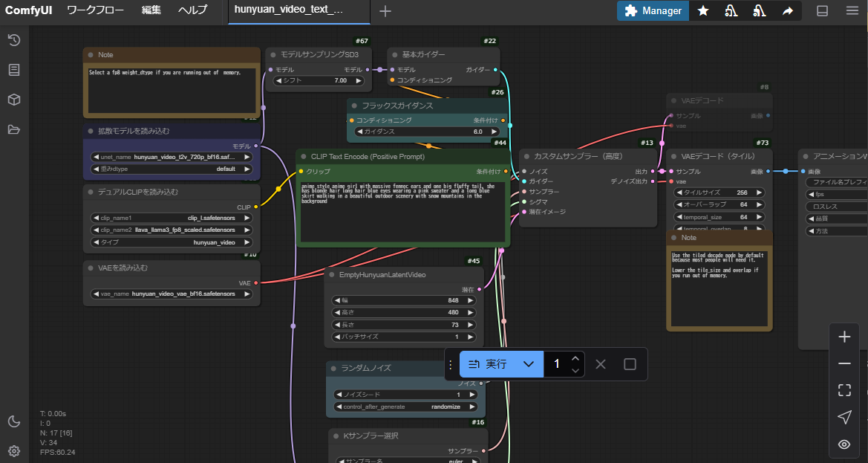Expand the run mode dropdown chevron

(x=529, y=364)
